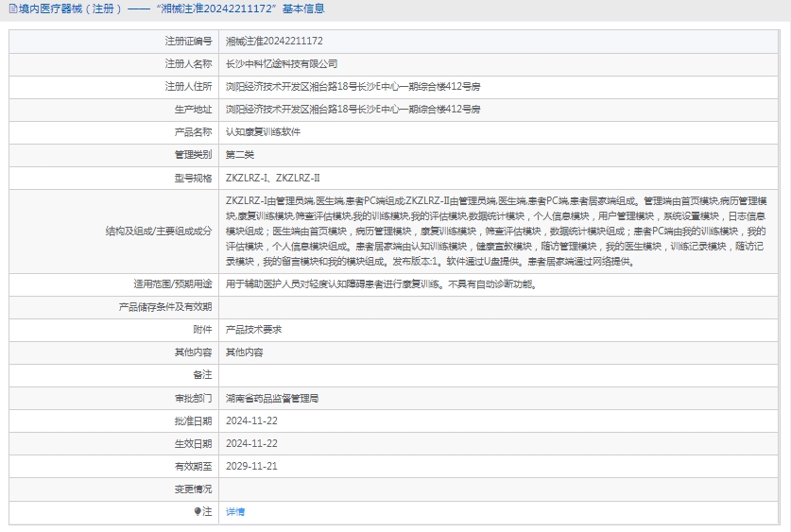Click the 生产地址 address value

tap(353, 110)
